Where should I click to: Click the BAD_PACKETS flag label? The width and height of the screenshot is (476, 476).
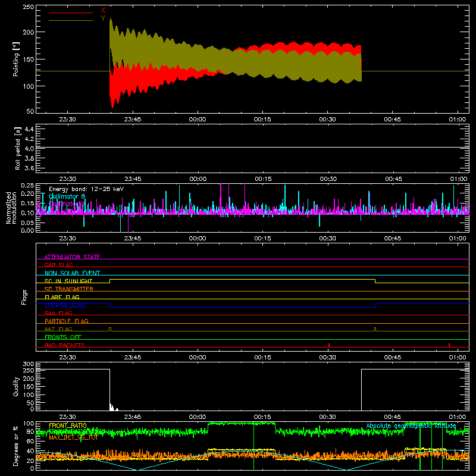65,345
